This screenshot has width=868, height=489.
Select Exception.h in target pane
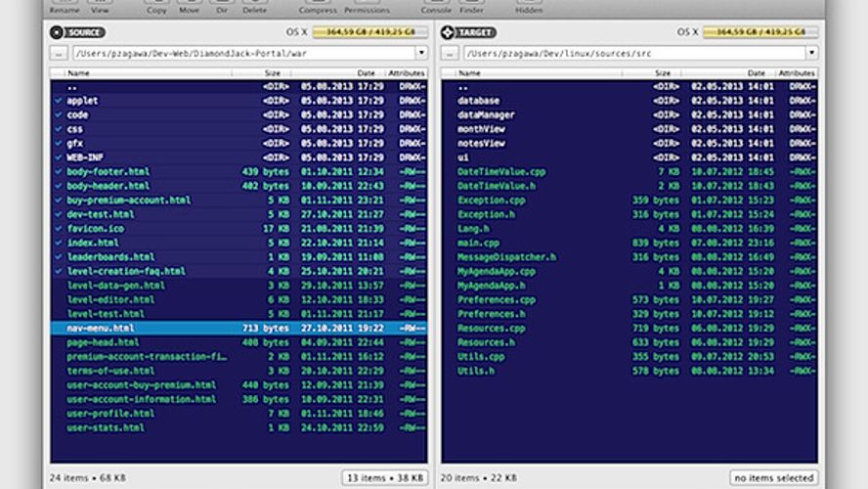click(x=629, y=214)
